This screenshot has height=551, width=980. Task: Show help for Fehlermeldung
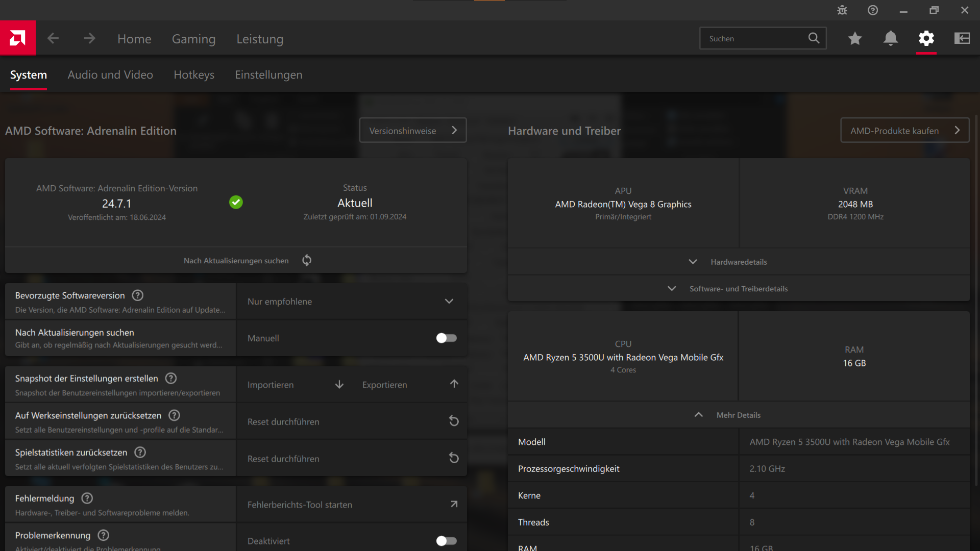tap(87, 498)
